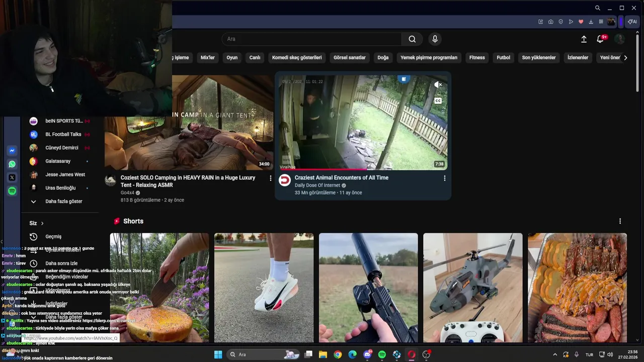
Task: Open Google Chrome from the taskbar
Action: coord(338,354)
